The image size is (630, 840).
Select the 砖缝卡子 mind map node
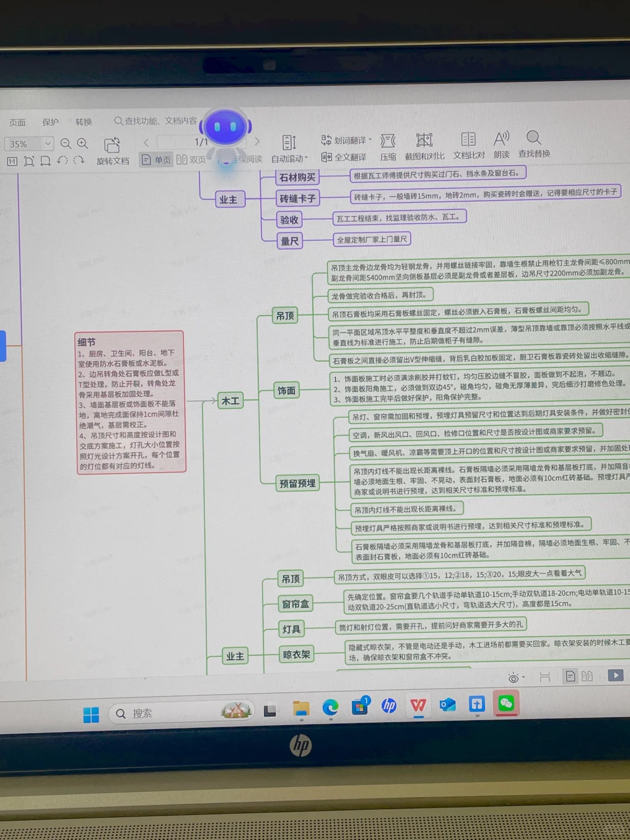click(x=297, y=199)
